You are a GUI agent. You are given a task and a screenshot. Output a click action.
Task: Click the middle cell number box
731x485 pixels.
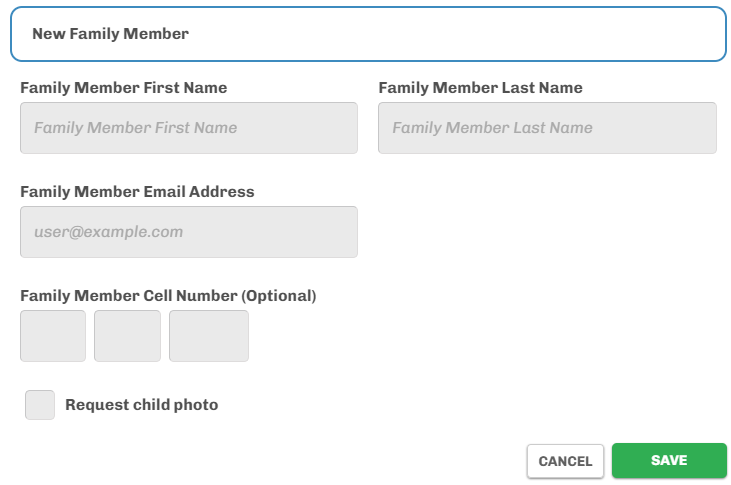click(x=127, y=336)
